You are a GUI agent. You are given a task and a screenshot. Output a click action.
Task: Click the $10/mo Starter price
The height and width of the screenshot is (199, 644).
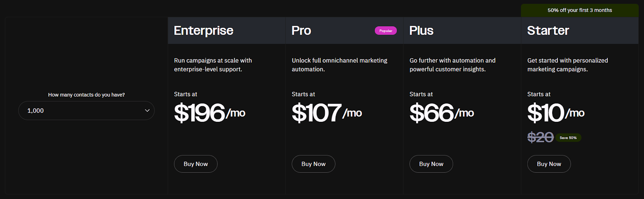(556, 113)
